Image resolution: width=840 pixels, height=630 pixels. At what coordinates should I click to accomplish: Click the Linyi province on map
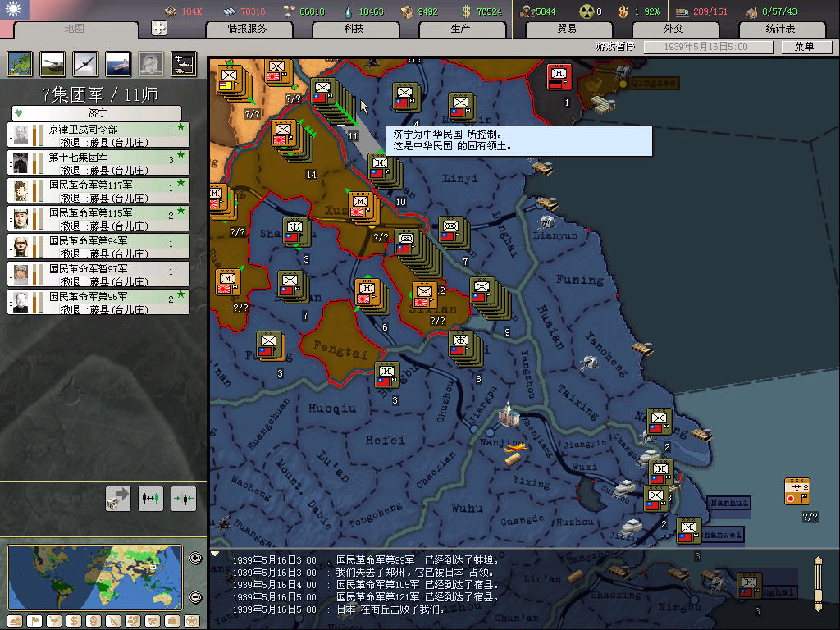[460, 178]
